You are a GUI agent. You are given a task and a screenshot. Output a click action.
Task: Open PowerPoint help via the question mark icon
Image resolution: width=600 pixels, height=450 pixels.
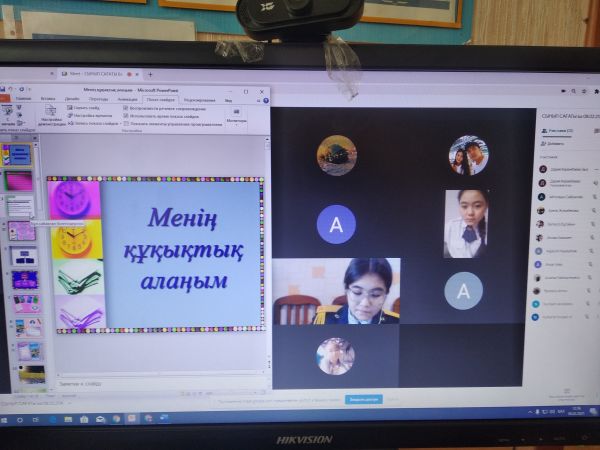[264, 100]
